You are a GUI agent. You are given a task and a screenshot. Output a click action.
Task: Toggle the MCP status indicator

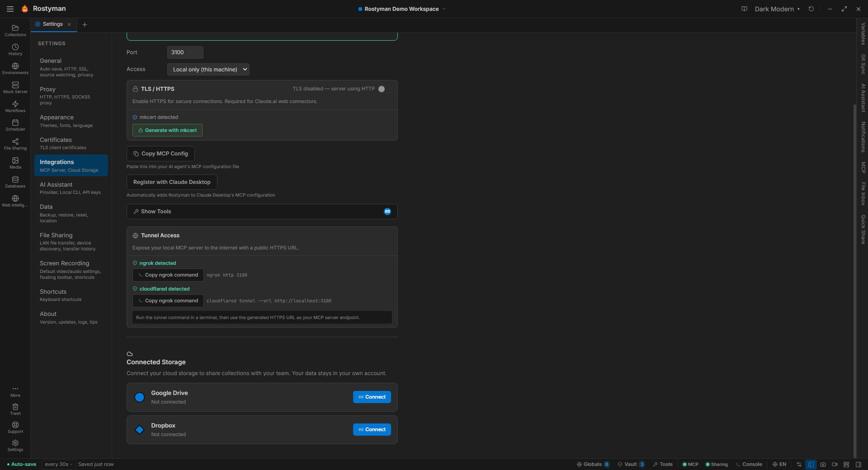(690, 464)
